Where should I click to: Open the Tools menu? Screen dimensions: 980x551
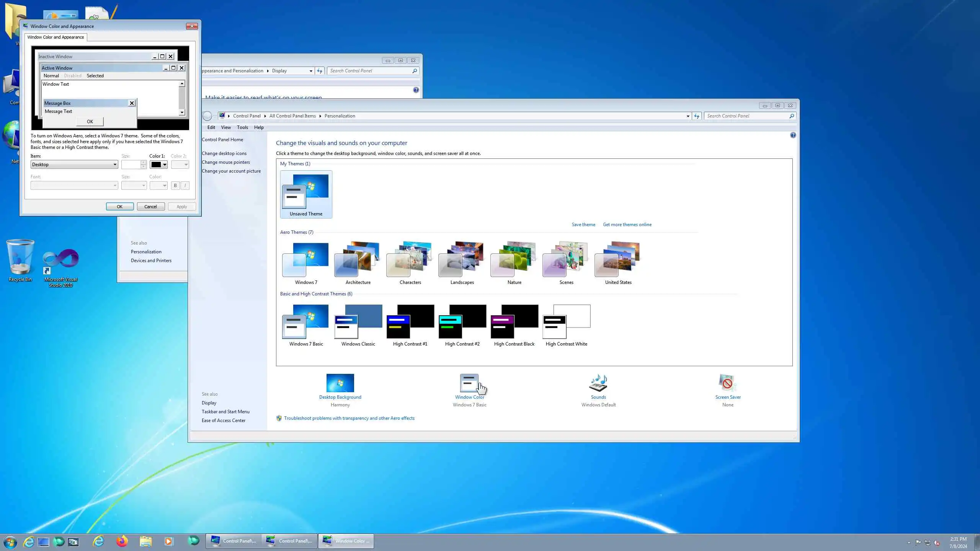coord(242,127)
